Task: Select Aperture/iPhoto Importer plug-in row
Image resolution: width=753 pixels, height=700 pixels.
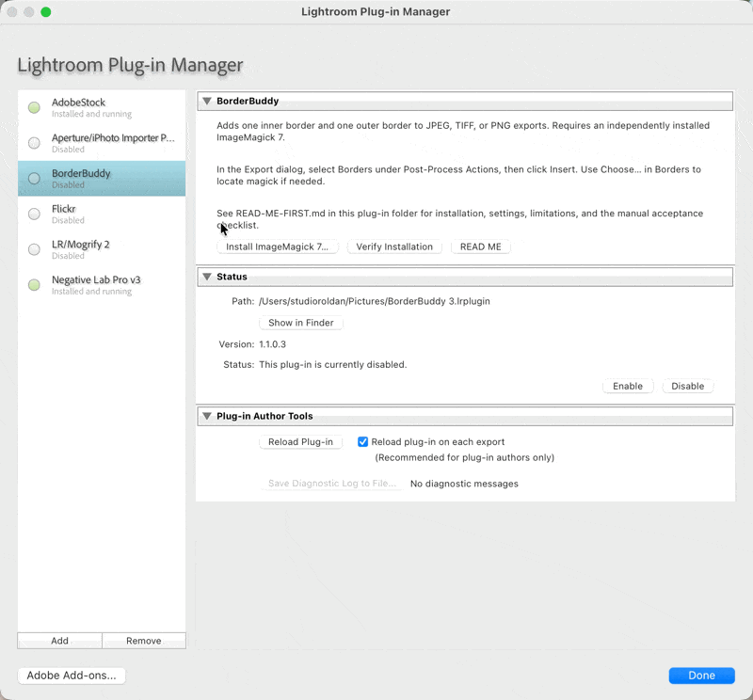Action: (102, 143)
